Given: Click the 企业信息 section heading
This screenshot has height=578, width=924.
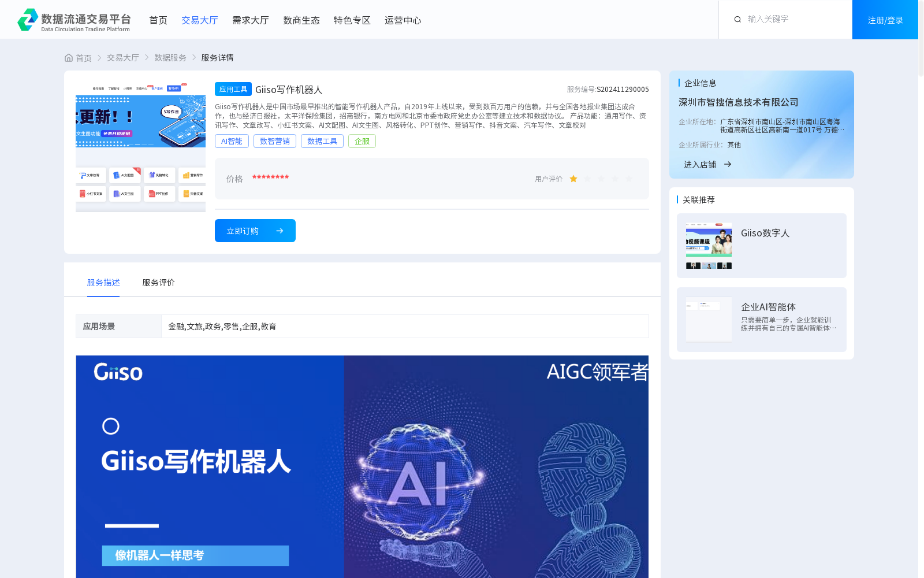Looking at the screenshot, I should (x=701, y=83).
